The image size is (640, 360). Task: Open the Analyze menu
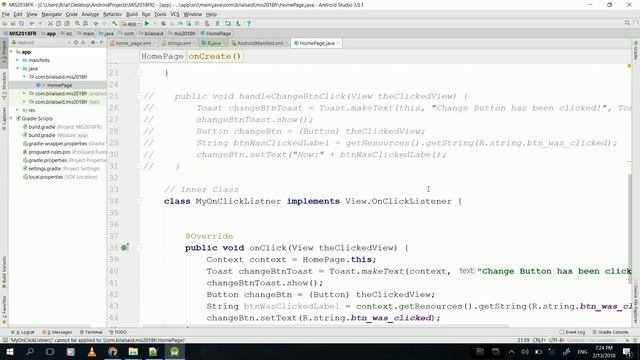point(90,14)
